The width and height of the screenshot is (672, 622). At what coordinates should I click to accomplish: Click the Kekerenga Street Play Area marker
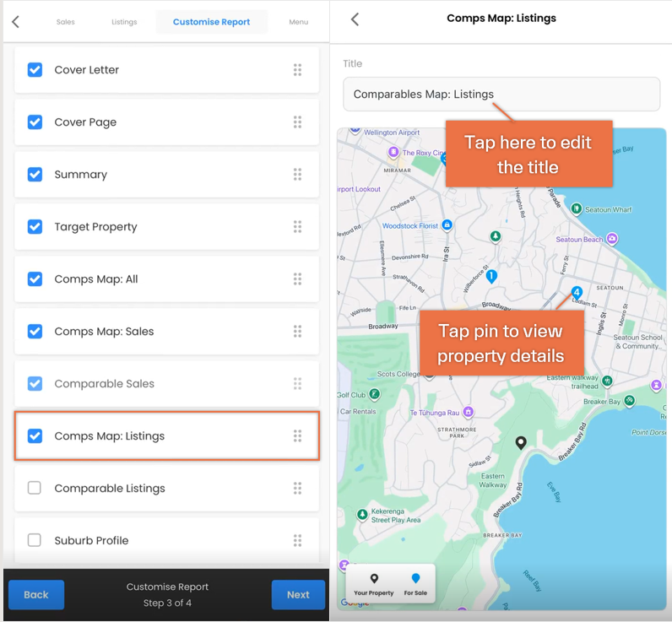pyautogui.click(x=362, y=514)
